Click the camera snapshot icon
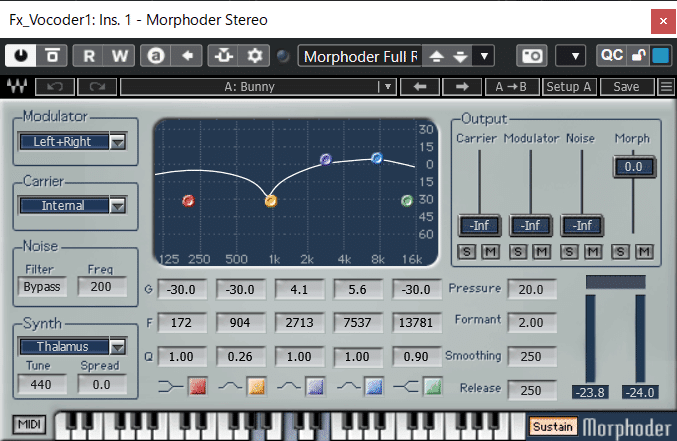The width and height of the screenshot is (677, 441). tap(532, 56)
